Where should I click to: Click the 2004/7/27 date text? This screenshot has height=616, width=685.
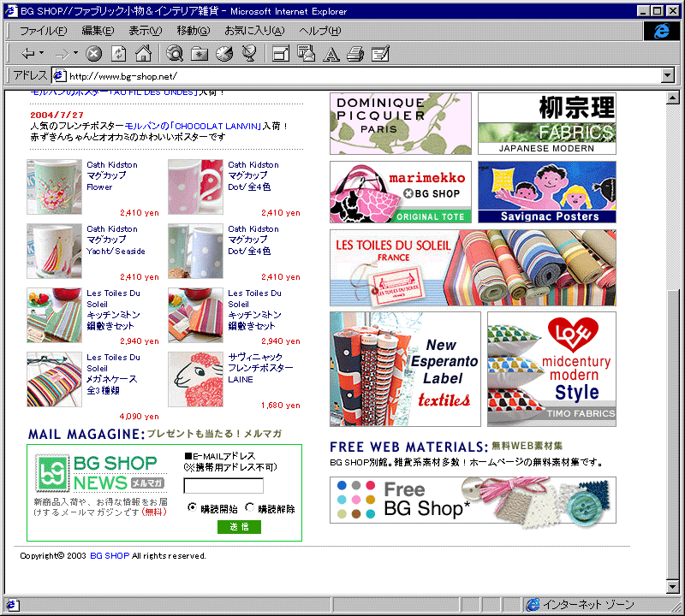tap(57, 115)
